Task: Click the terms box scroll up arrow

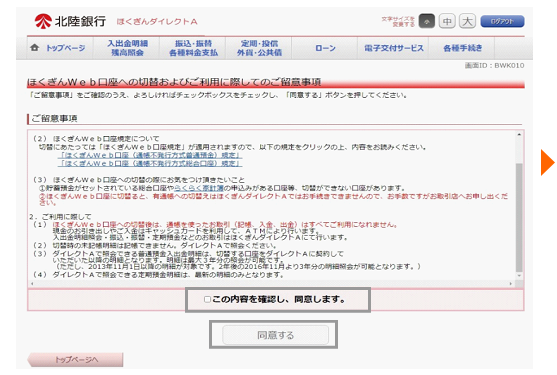Action: [519, 135]
